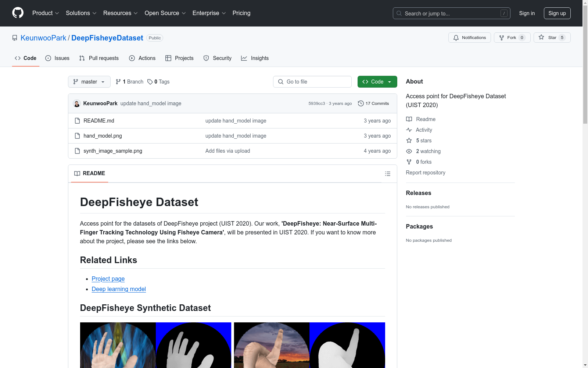Image resolution: width=588 pixels, height=368 pixels.
Task: Expand the Solutions menu
Action: (x=81, y=13)
